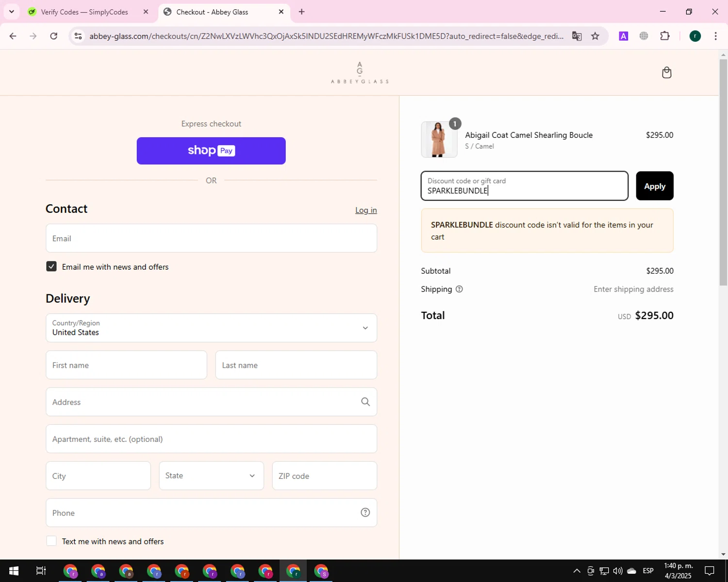Click the Abigail Coat product thumbnail

click(x=439, y=140)
